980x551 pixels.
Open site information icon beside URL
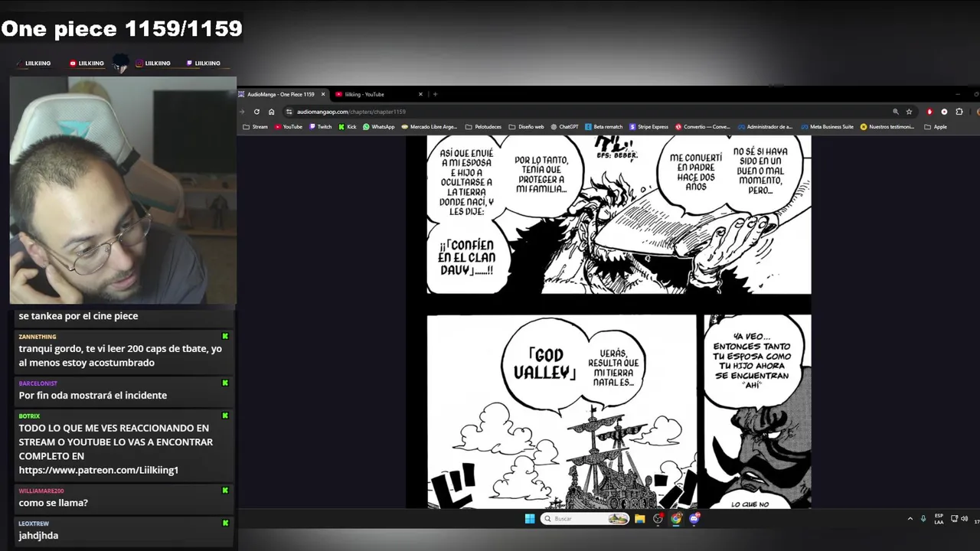pos(289,112)
